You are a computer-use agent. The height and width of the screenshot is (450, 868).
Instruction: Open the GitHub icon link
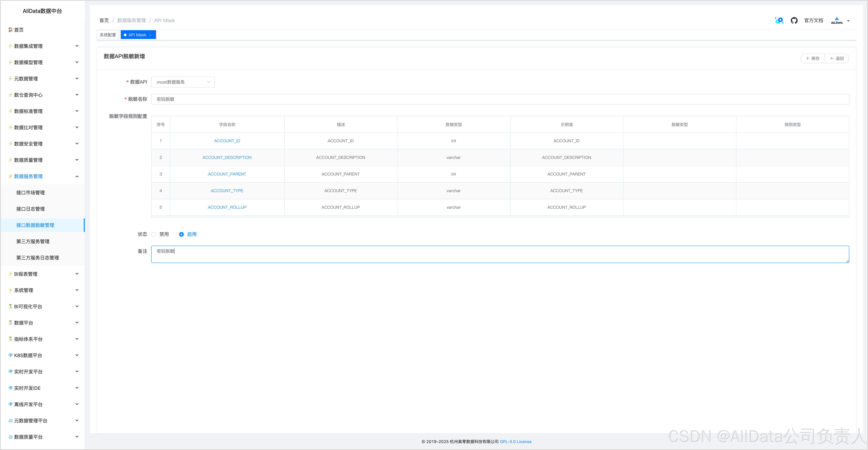[794, 21]
